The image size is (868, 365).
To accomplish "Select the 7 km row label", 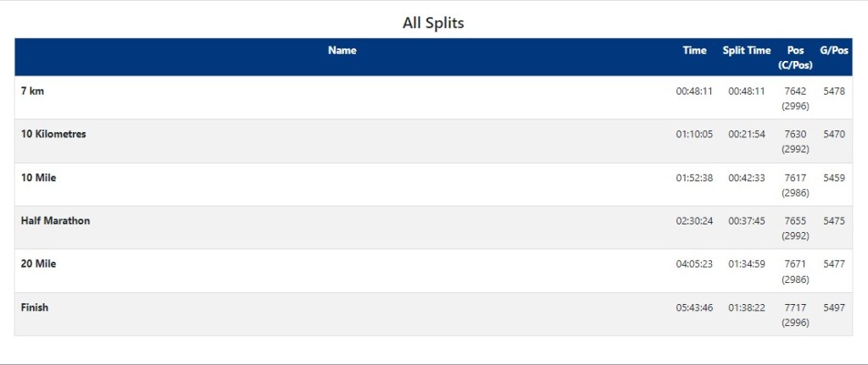I will (32, 91).
